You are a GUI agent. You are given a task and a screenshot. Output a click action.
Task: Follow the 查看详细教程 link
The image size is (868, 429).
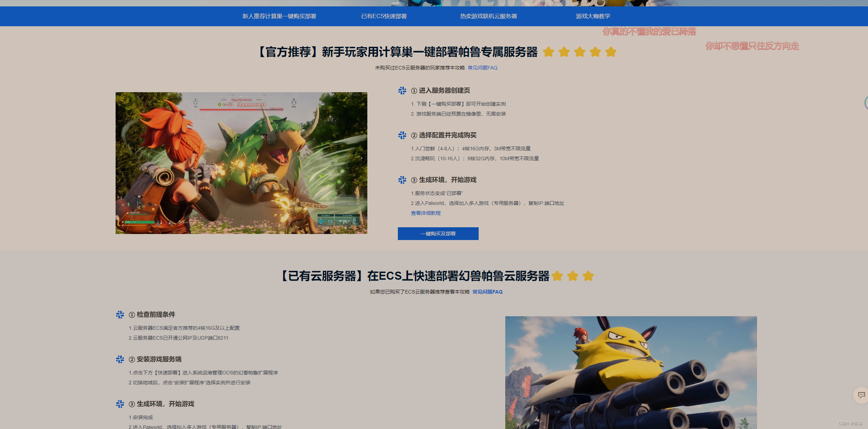point(425,213)
